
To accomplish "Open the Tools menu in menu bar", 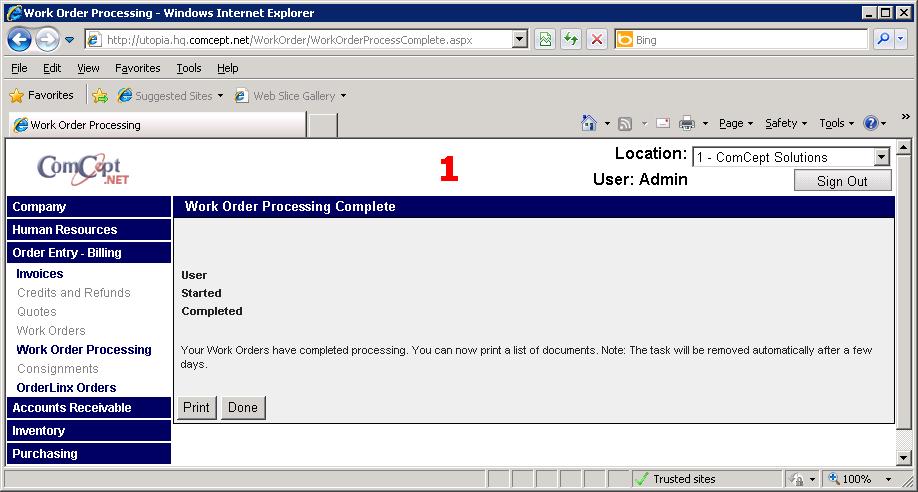I will click(188, 68).
